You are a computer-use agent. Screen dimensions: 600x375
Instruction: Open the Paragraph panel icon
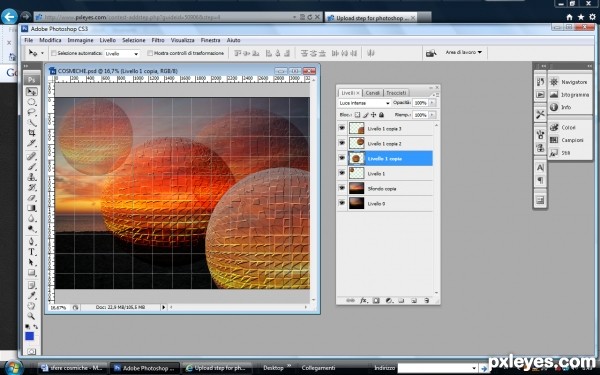tap(540, 180)
